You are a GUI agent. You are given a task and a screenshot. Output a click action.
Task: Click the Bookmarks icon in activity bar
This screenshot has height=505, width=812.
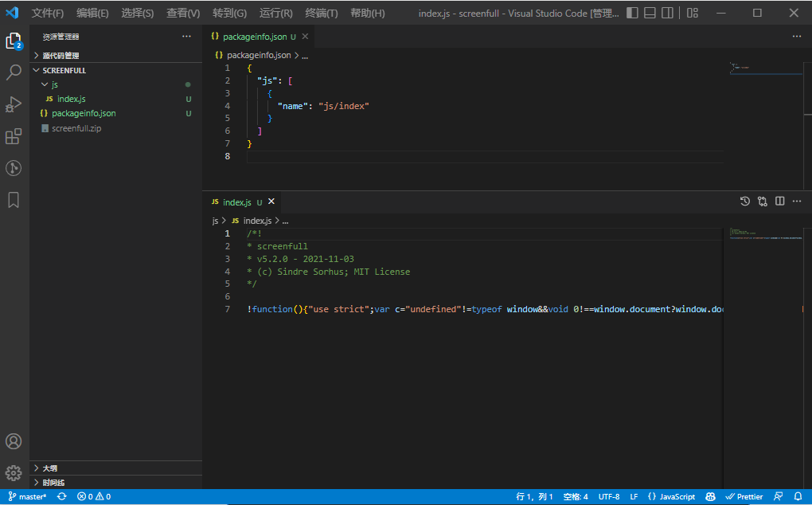14,200
